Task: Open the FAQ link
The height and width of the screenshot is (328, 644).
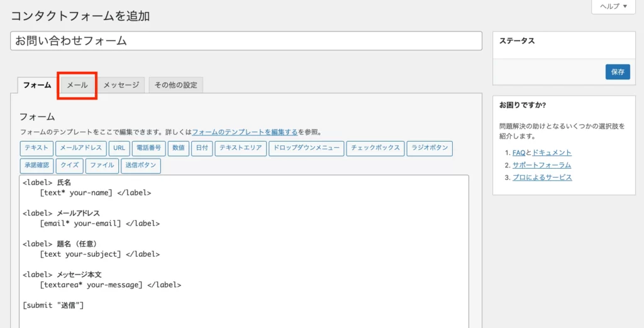Action: click(x=519, y=152)
